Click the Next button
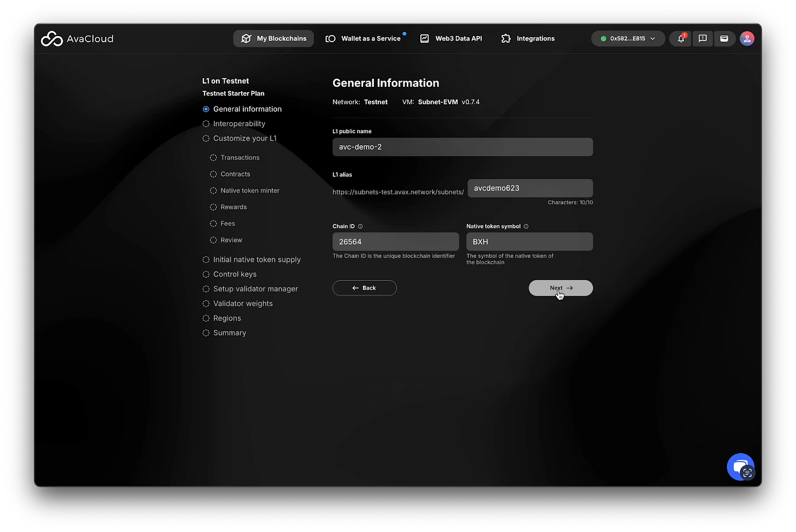This screenshot has height=532, width=796. pyautogui.click(x=561, y=288)
